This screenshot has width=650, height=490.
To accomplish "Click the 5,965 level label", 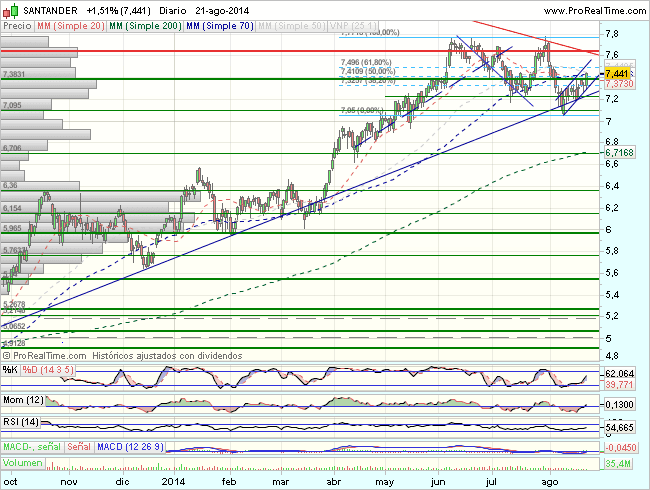I will pos(12,228).
